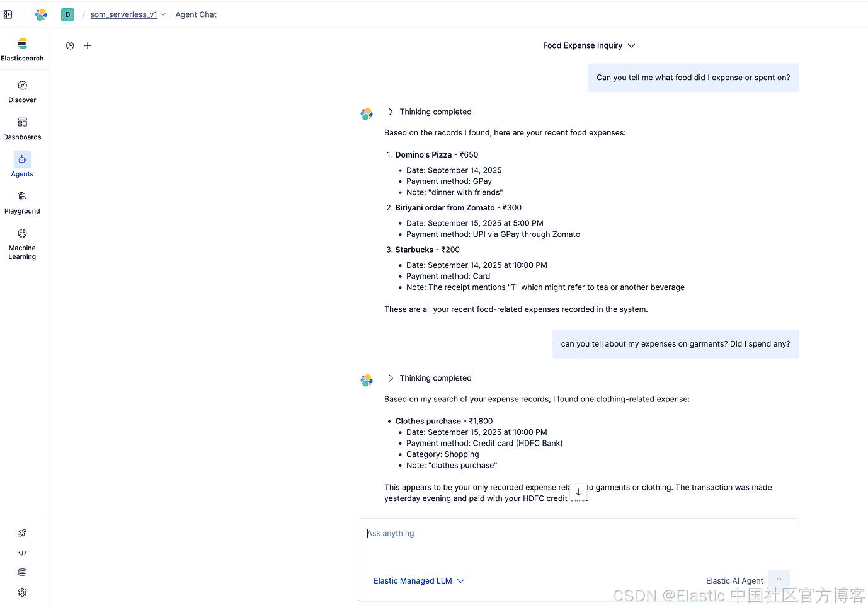Click the Elastic AI Agent label
The height and width of the screenshot is (610, 868).
pos(734,581)
